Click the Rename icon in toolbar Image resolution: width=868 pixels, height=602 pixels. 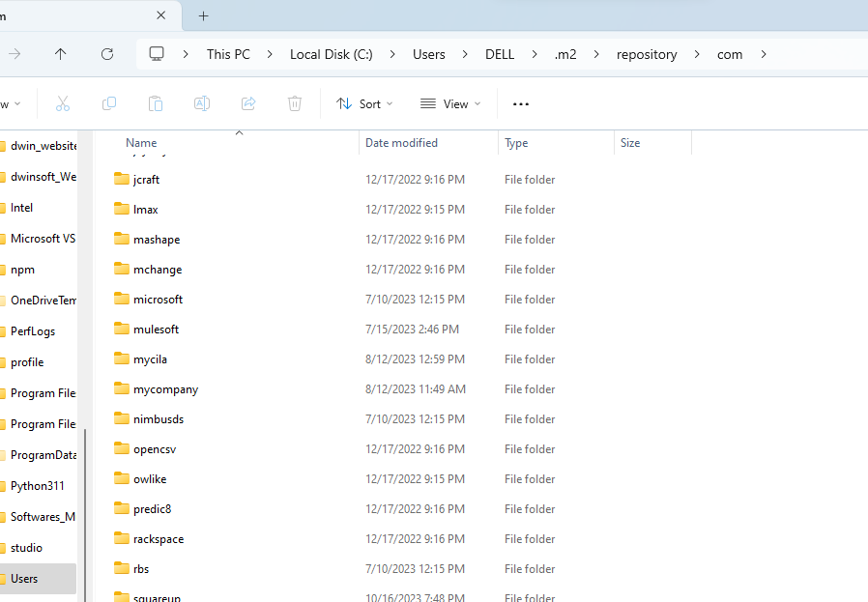tap(202, 103)
